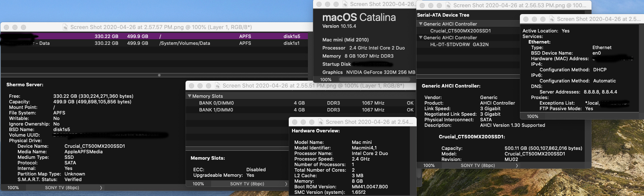Click document icon in macOS Catalina window title

(x=345, y=4)
